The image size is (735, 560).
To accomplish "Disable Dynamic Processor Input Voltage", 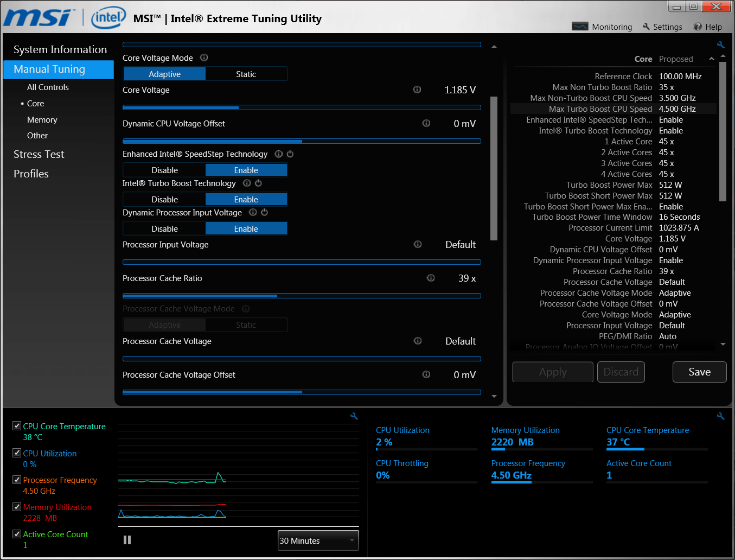I will pos(165,228).
